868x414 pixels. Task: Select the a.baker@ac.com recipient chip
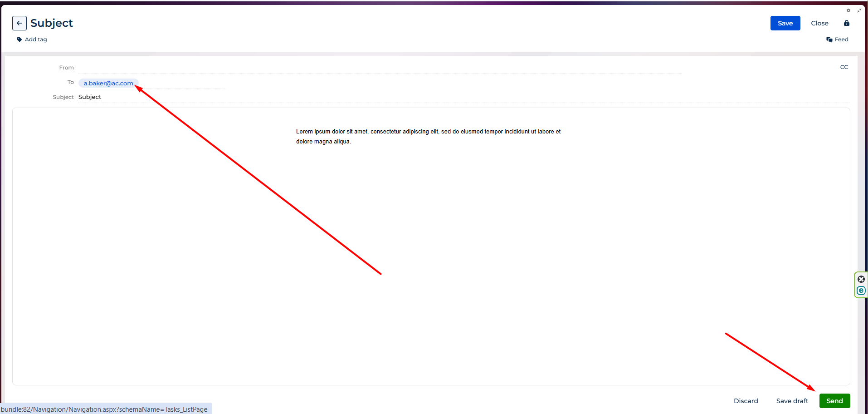coord(108,83)
